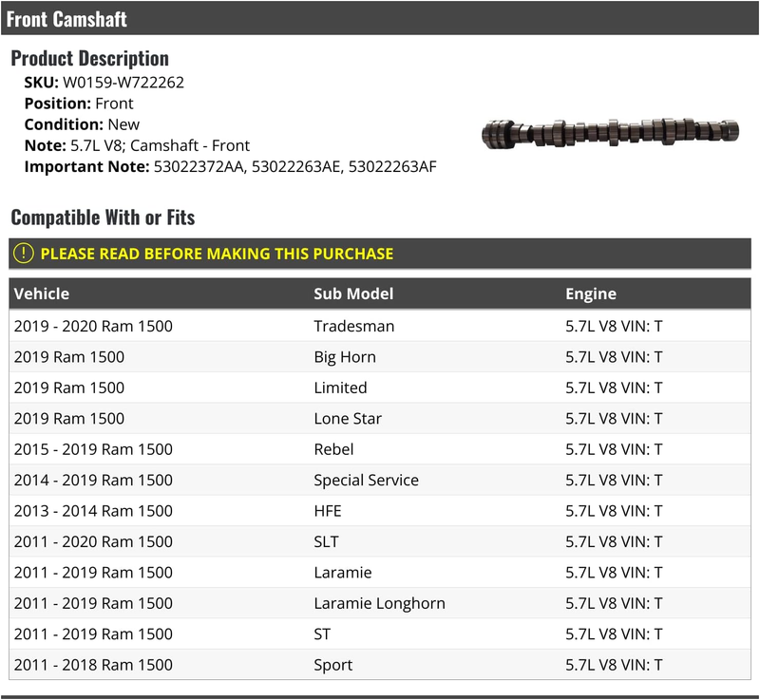Image resolution: width=760 pixels, height=700 pixels.
Task: Click the engine cell in the HFE row
Action: click(x=614, y=511)
